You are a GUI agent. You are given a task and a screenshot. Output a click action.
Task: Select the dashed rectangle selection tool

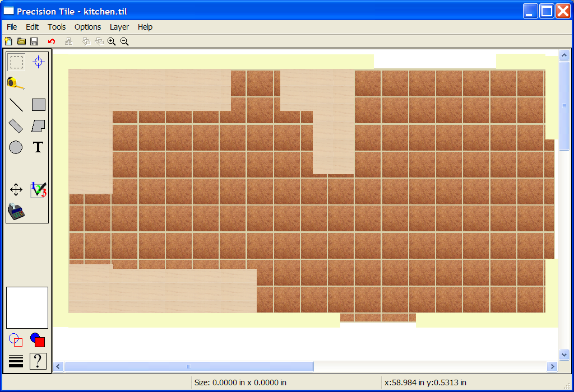pos(17,62)
